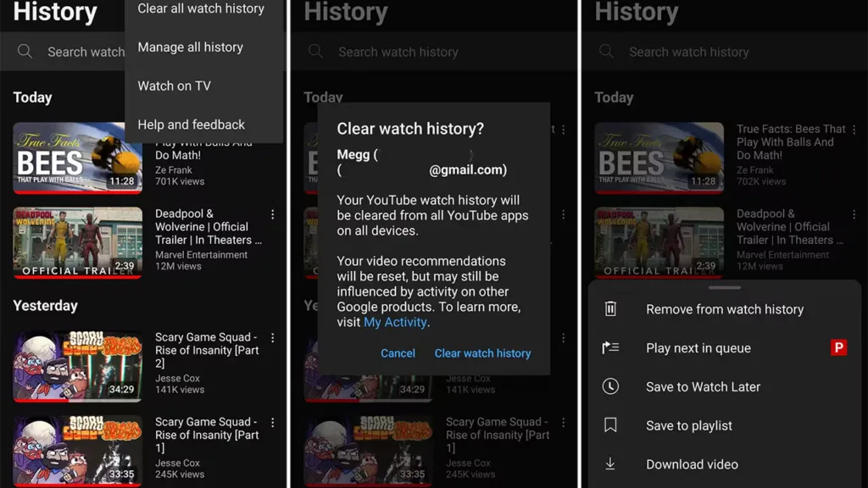Open more options for Deadpool video, right panel
The height and width of the screenshot is (488, 868).
854,214
